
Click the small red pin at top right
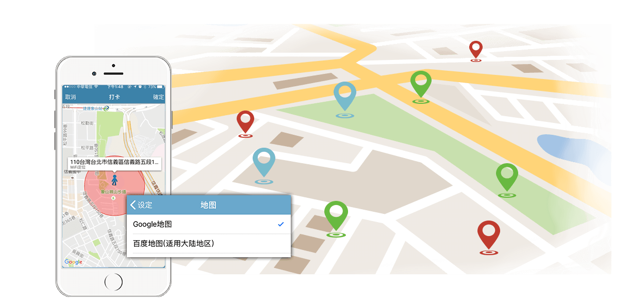475,51
